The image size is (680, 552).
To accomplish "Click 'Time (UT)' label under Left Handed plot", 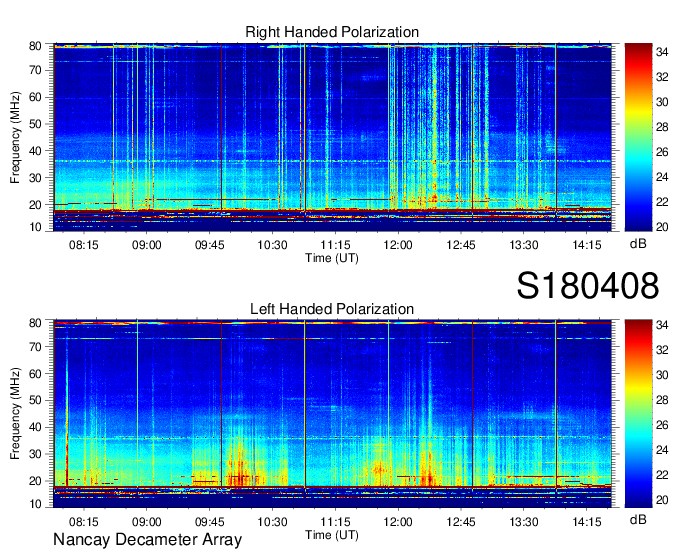I will pos(332,535).
